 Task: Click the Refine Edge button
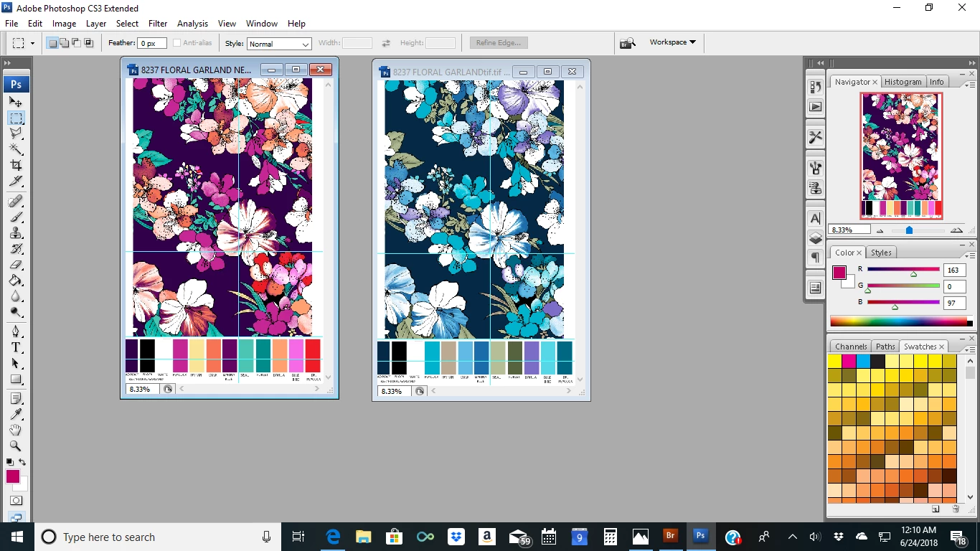499,43
